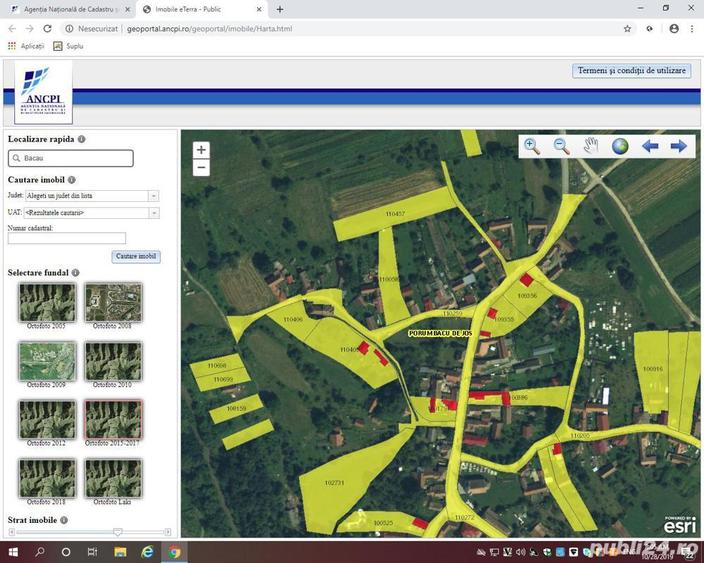Click parcel labeled 100159 on map
Viewport: 704px width, 563px height.
(236, 409)
